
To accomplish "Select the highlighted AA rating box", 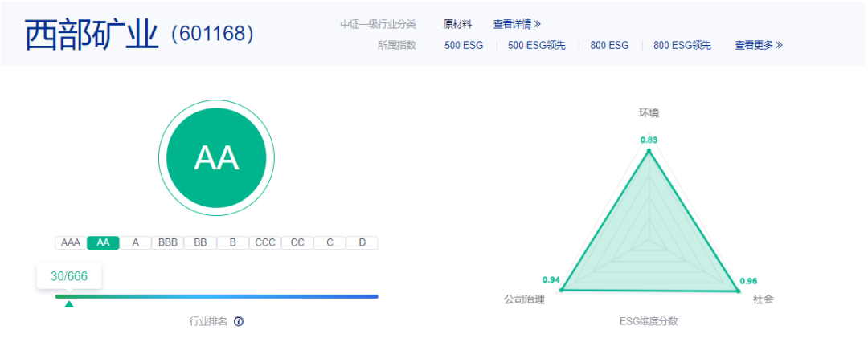I will (x=103, y=243).
